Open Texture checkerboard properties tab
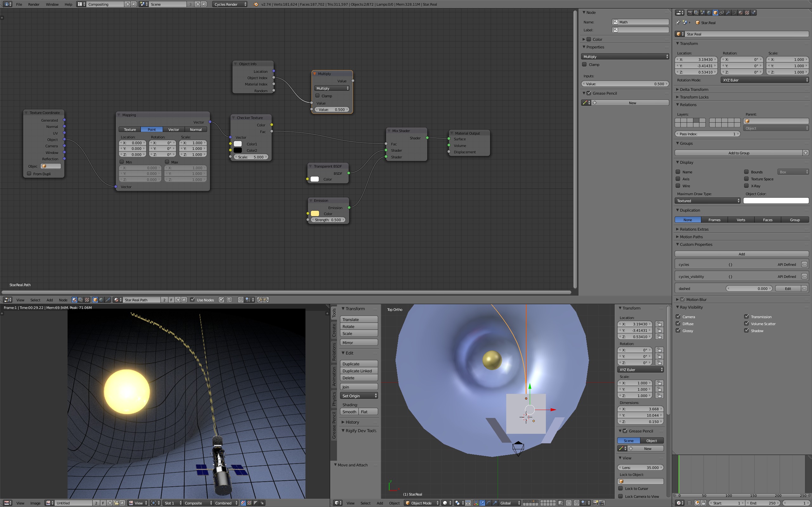The height and width of the screenshot is (507, 812). pos(747,13)
